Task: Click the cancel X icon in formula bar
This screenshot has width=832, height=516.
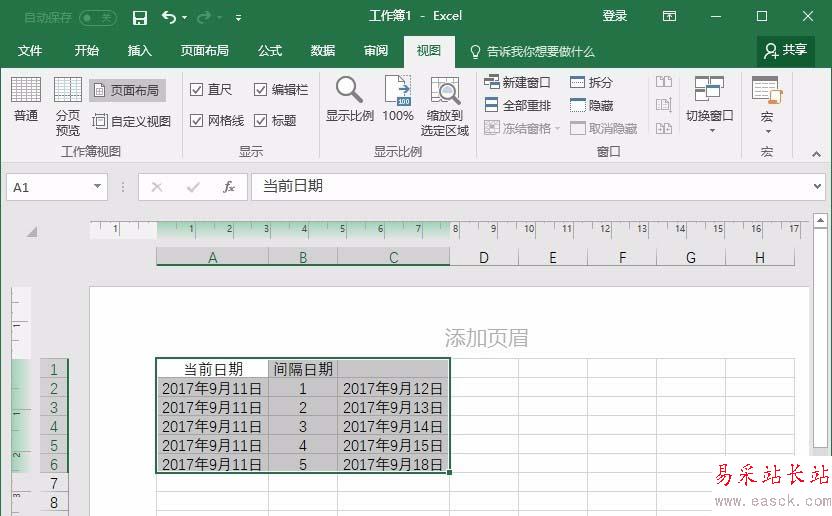Action: pyautogui.click(x=157, y=187)
